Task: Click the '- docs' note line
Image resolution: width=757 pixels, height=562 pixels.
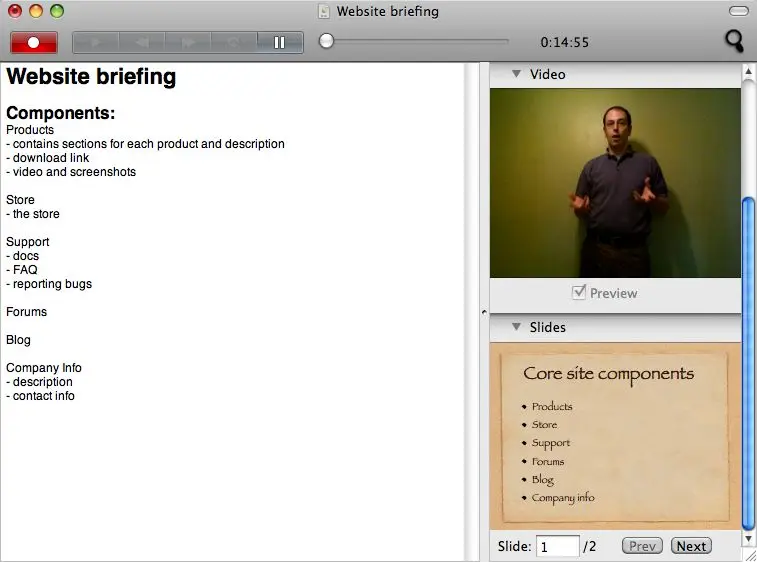Action: click(x=23, y=256)
